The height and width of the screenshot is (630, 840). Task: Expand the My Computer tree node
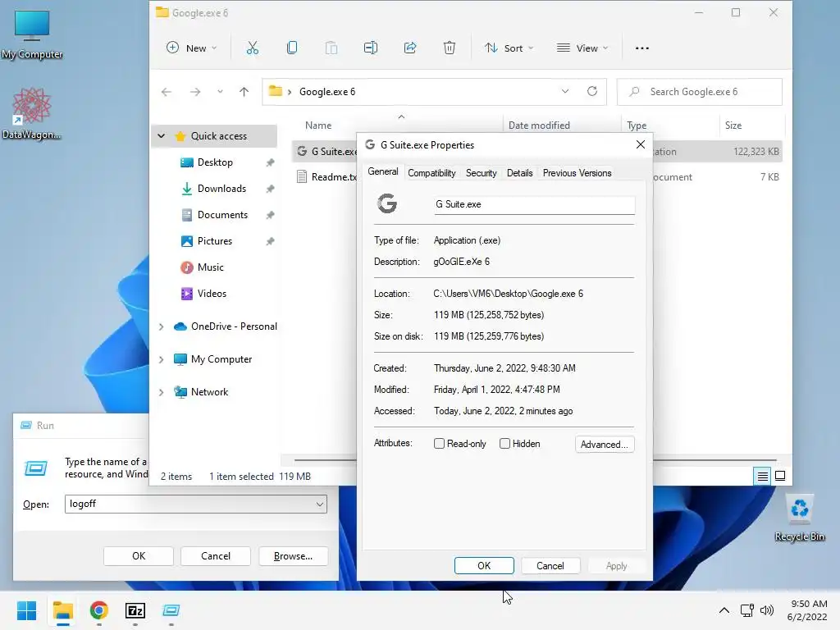coord(162,359)
